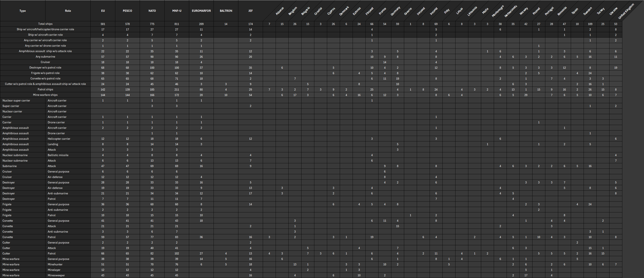Select the BALTRON column header

[x=226, y=11]
